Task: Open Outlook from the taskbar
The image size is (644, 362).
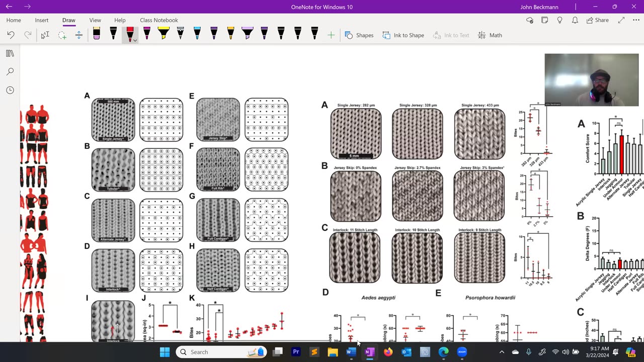Action: click(407, 352)
